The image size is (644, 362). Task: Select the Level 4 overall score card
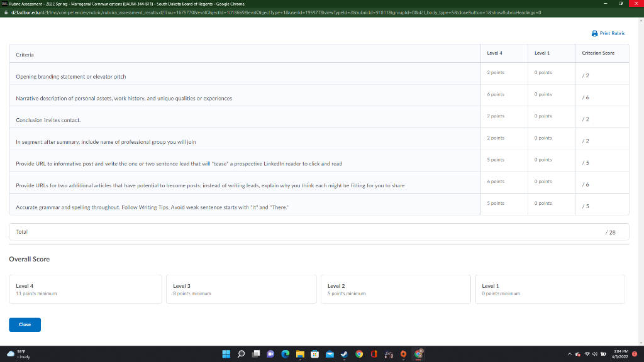coord(85,289)
